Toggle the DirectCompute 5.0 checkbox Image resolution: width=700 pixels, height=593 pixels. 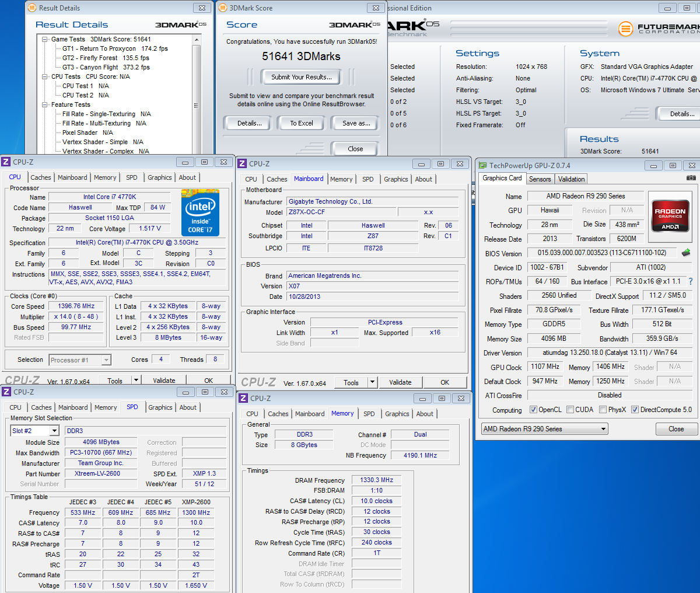click(x=635, y=410)
